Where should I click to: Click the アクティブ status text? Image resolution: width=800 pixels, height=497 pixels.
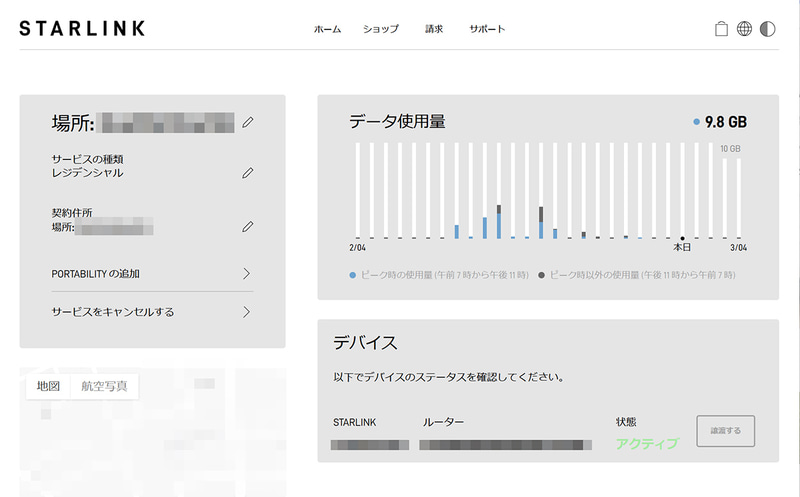point(647,443)
